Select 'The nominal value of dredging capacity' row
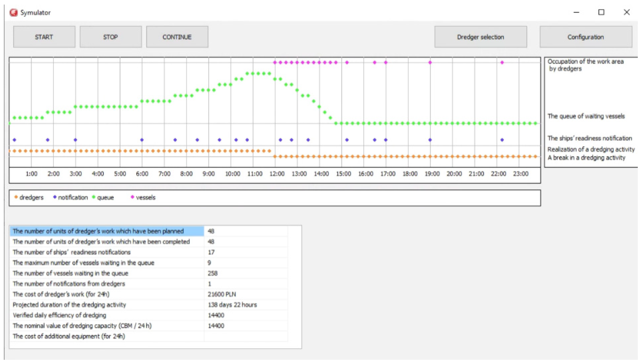The image size is (642, 364). click(x=149, y=326)
